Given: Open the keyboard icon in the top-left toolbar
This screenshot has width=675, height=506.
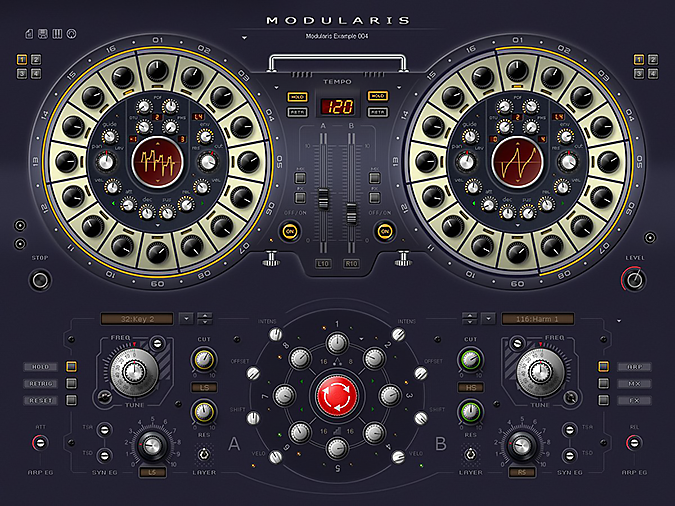Looking at the screenshot, I should pos(57,34).
